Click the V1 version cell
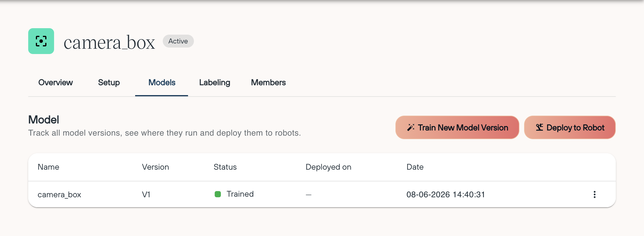This screenshot has height=236, width=644. click(x=146, y=195)
